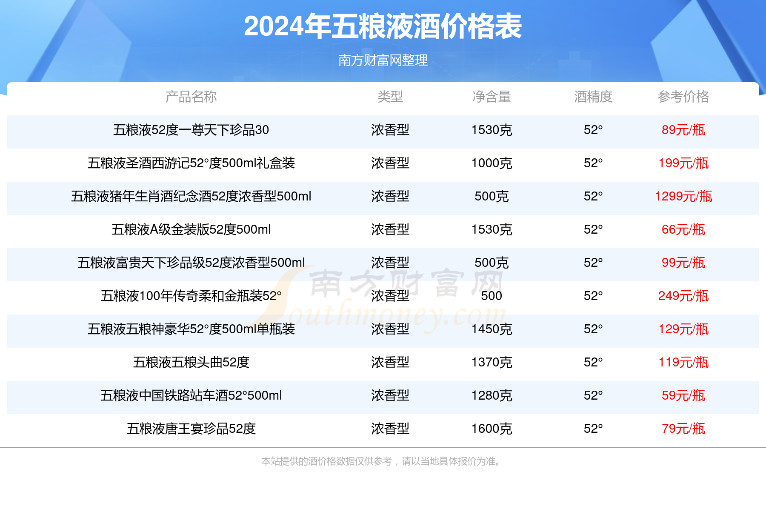Viewport: 766px width, 532px height.
Task: Click the 类型 column header
Action: 390,97
